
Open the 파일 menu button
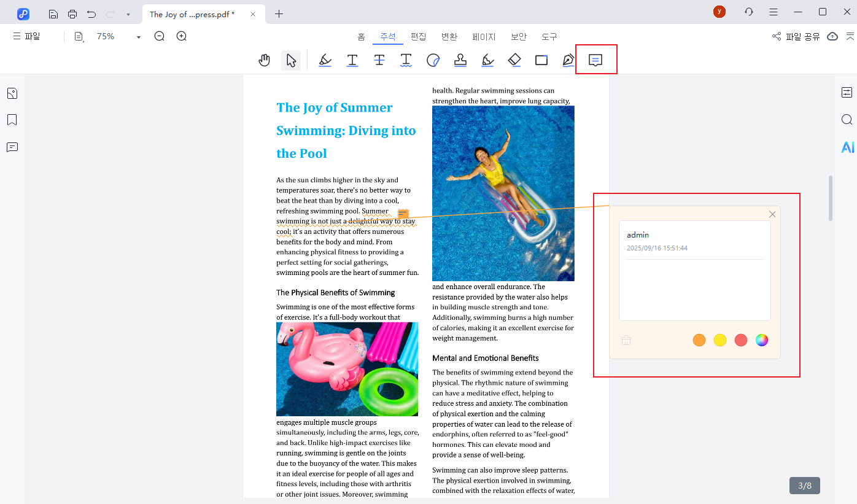tap(26, 36)
